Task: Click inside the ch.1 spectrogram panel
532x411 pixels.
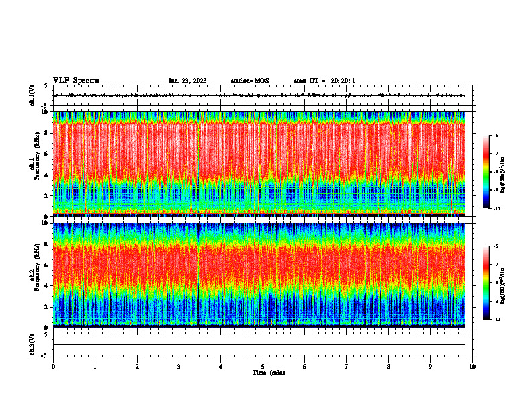Action: (259, 164)
